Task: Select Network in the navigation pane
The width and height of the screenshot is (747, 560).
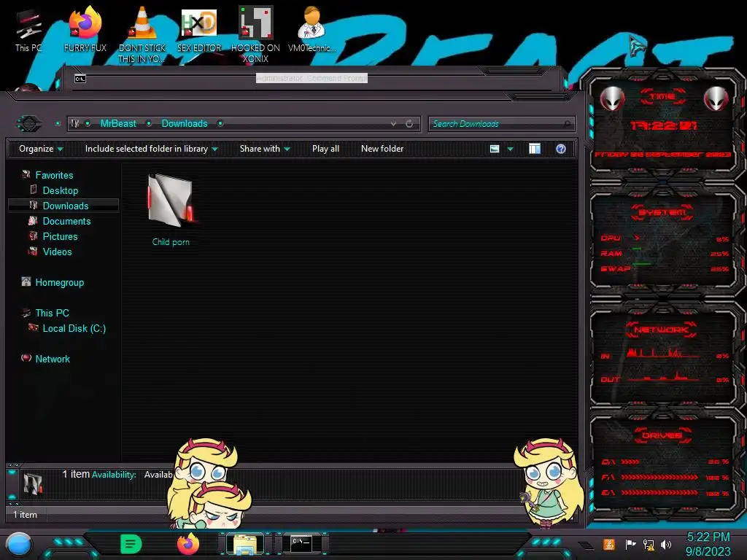Action: [53, 359]
